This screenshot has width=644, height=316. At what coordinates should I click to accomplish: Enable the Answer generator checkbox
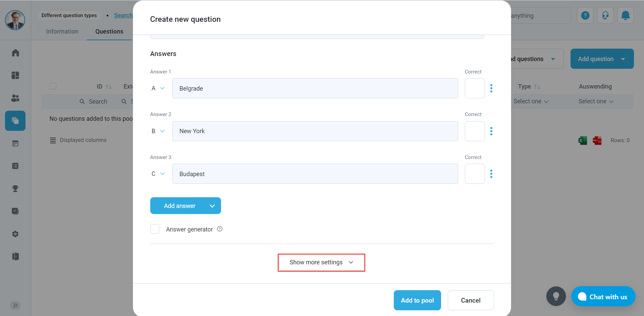155,229
